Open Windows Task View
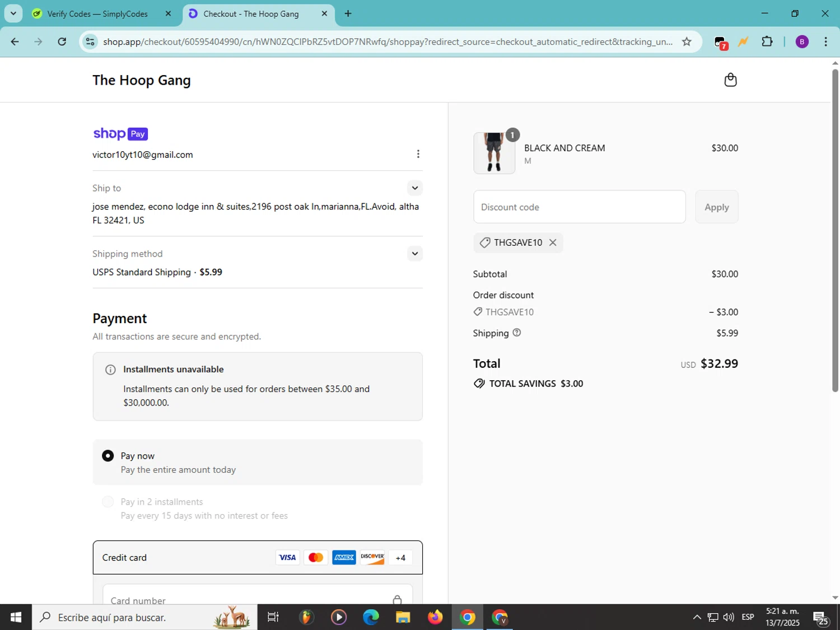This screenshot has width=840, height=630. [x=273, y=617]
